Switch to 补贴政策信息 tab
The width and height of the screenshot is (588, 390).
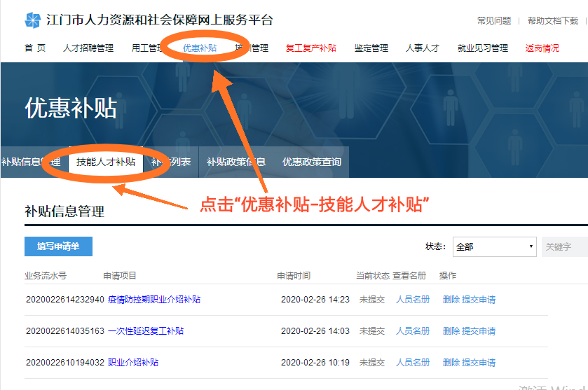(x=236, y=162)
